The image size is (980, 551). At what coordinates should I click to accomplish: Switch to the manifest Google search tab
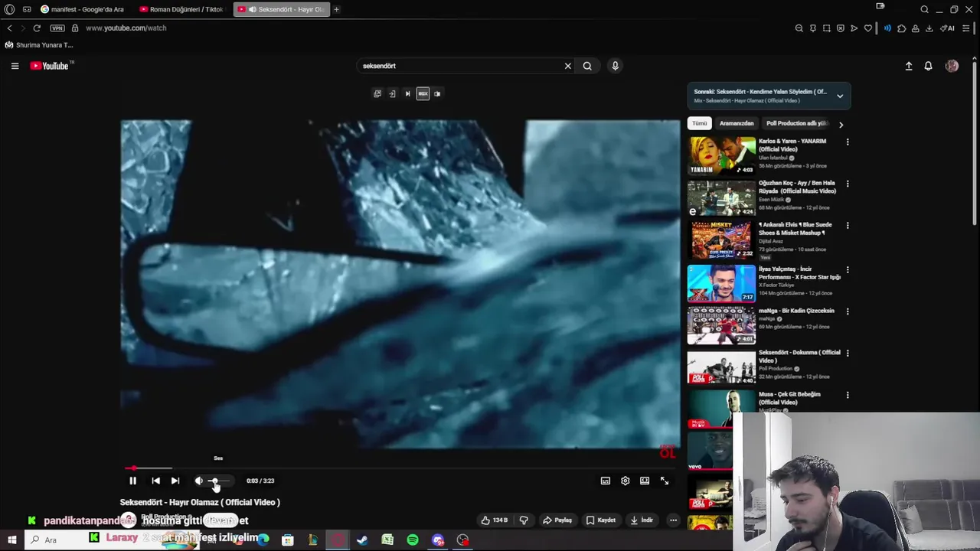click(84, 9)
